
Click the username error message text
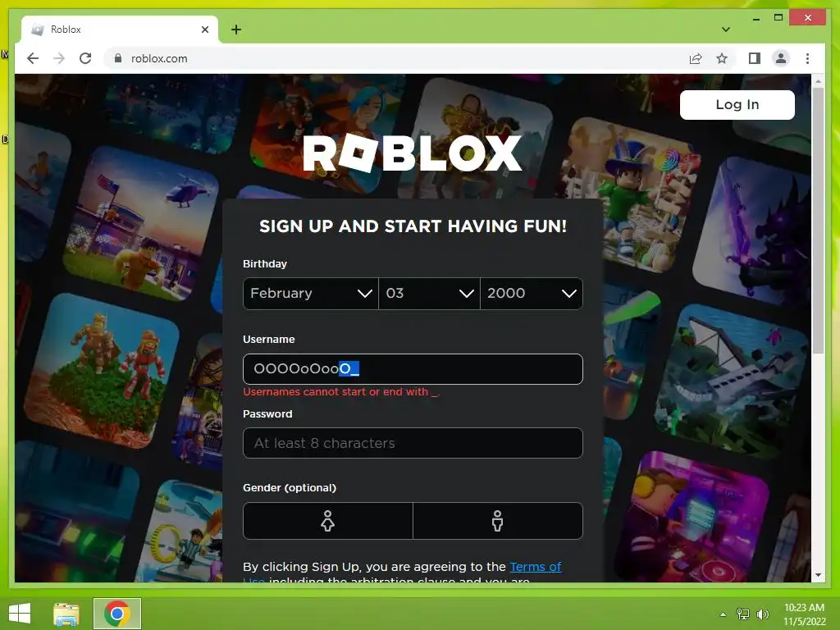click(340, 391)
